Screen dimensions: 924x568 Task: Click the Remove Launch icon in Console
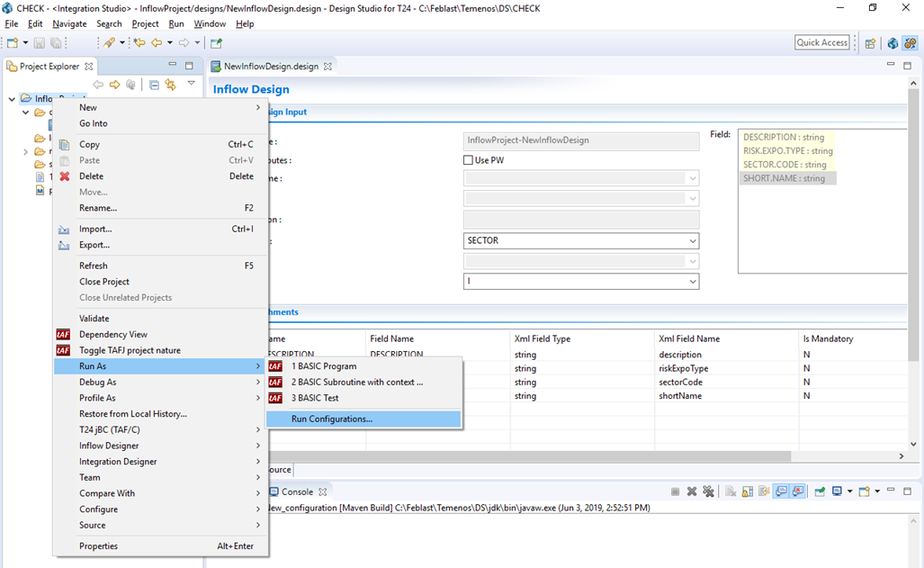point(692,491)
